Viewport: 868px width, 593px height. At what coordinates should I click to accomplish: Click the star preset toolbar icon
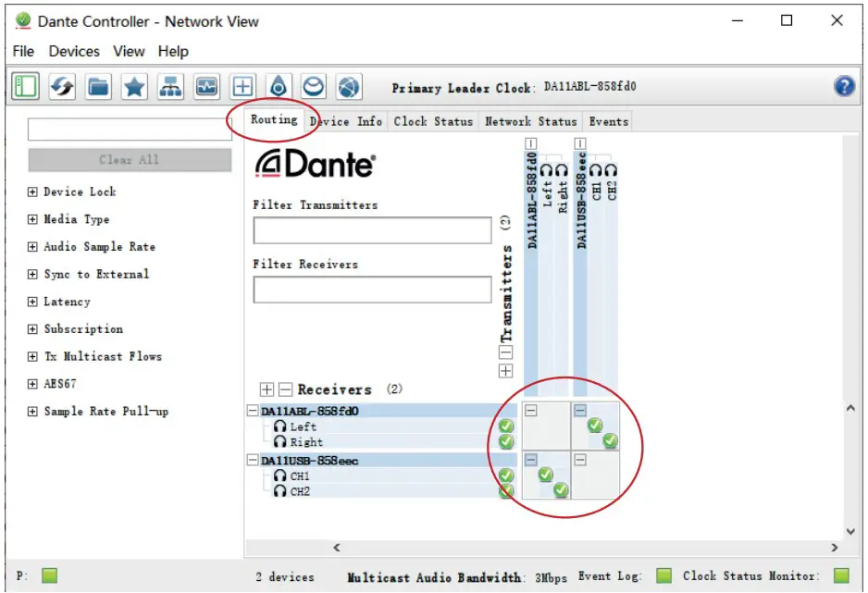(x=134, y=87)
